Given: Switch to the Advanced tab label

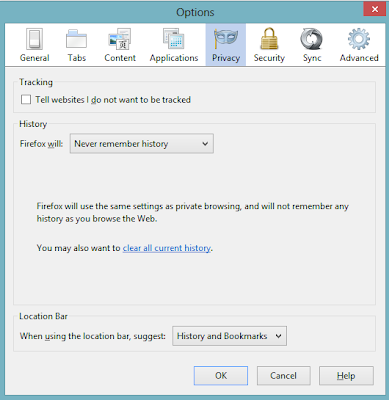Looking at the screenshot, I should (x=359, y=58).
